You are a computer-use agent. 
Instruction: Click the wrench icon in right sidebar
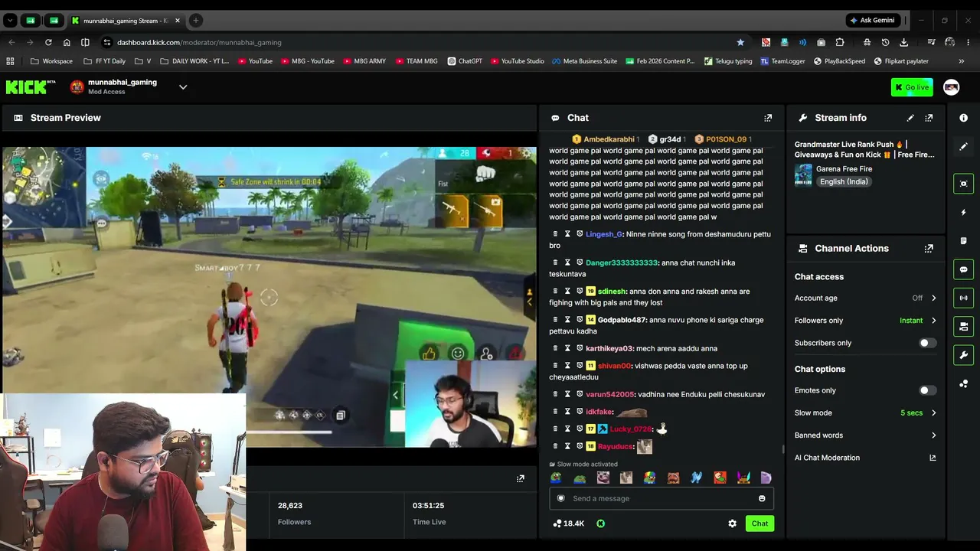964,355
